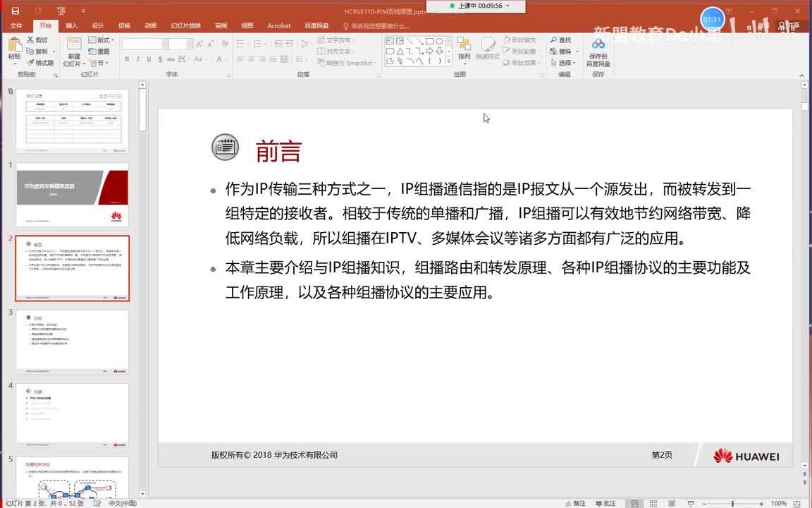This screenshot has width=812, height=508.
Task: Select the right arrow shape in gallery
Action: pyautogui.click(x=429, y=51)
